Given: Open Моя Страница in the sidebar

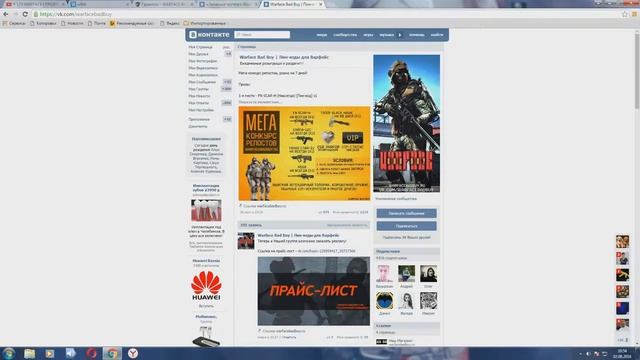Looking at the screenshot, I should [200, 47].
